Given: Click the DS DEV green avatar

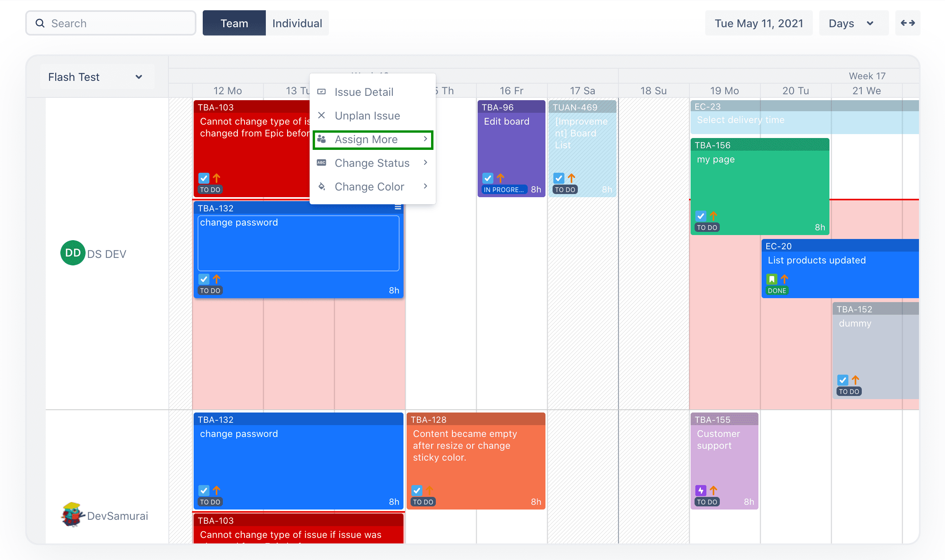Looking at the screenshot, I should click(x=73, y=253).
